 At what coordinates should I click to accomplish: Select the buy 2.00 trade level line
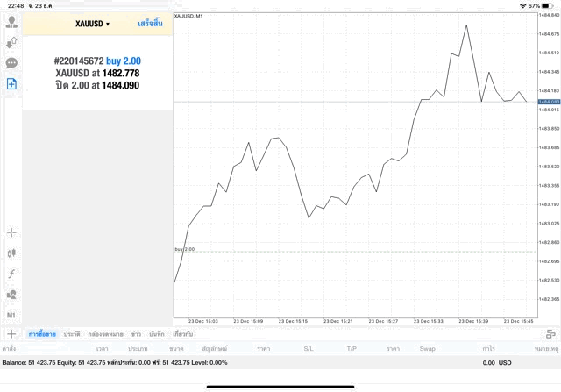(351, 252)
